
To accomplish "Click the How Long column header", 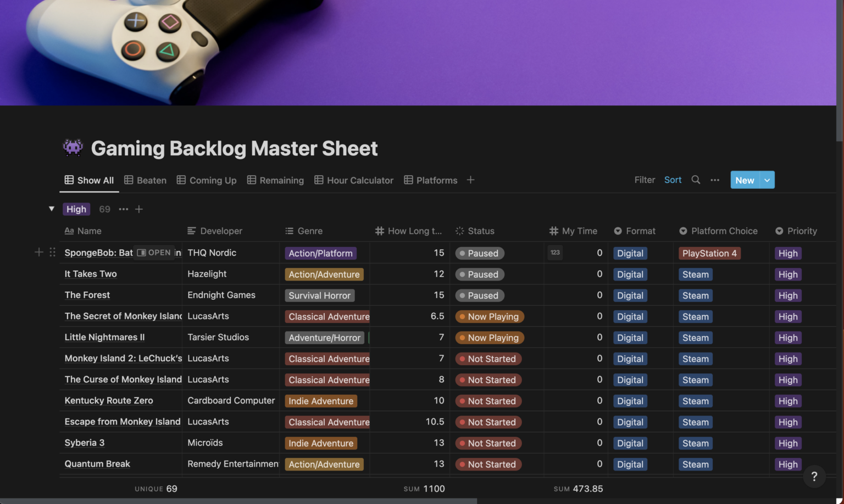I will (x=409, y=231).
